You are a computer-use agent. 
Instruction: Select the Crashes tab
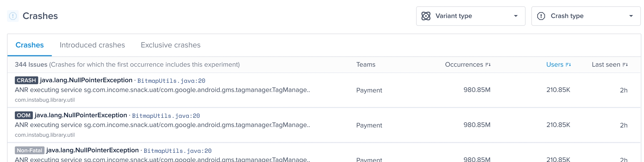[30, 45]
